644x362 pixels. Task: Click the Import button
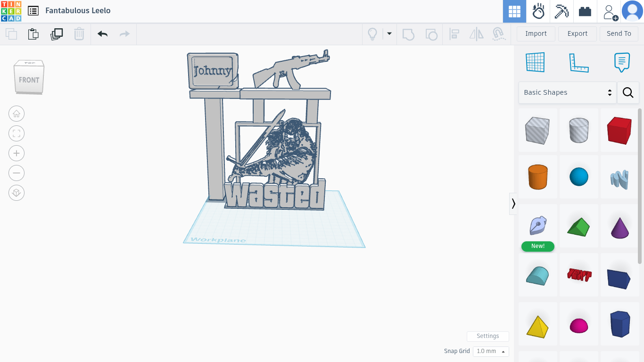click(536, 33)
